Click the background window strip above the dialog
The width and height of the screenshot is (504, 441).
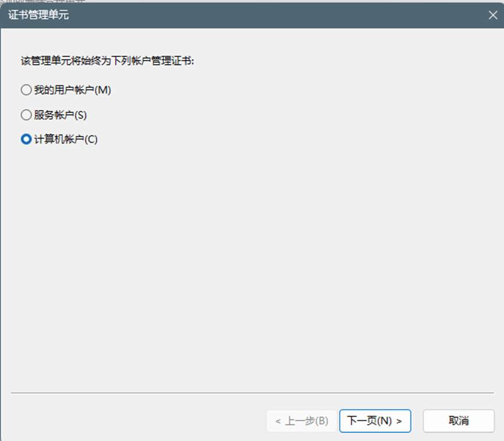(x=252, y=1)
